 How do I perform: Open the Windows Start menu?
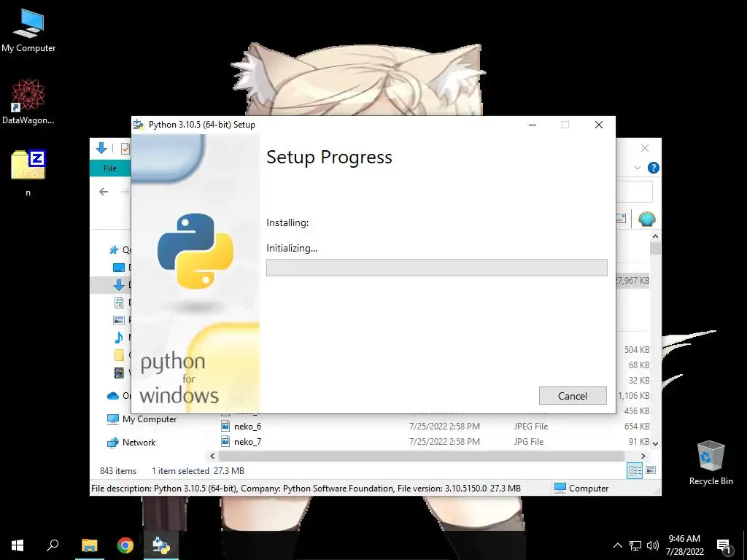point(18,545)
